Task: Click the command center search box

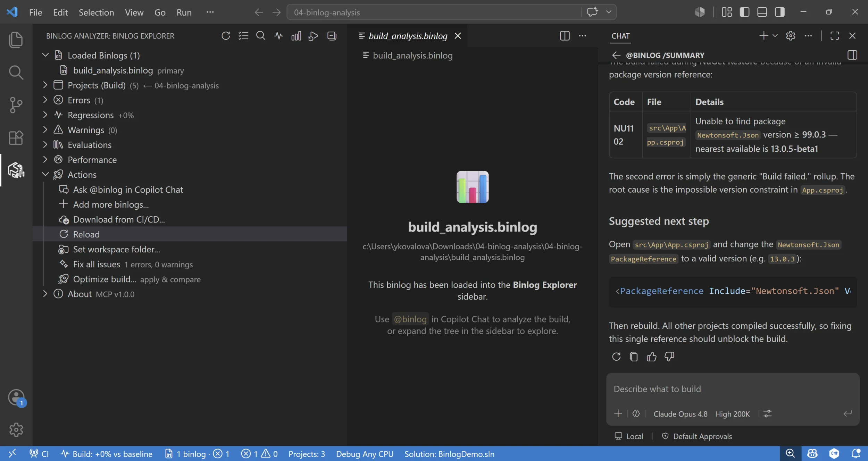Action: pos(434,12)
